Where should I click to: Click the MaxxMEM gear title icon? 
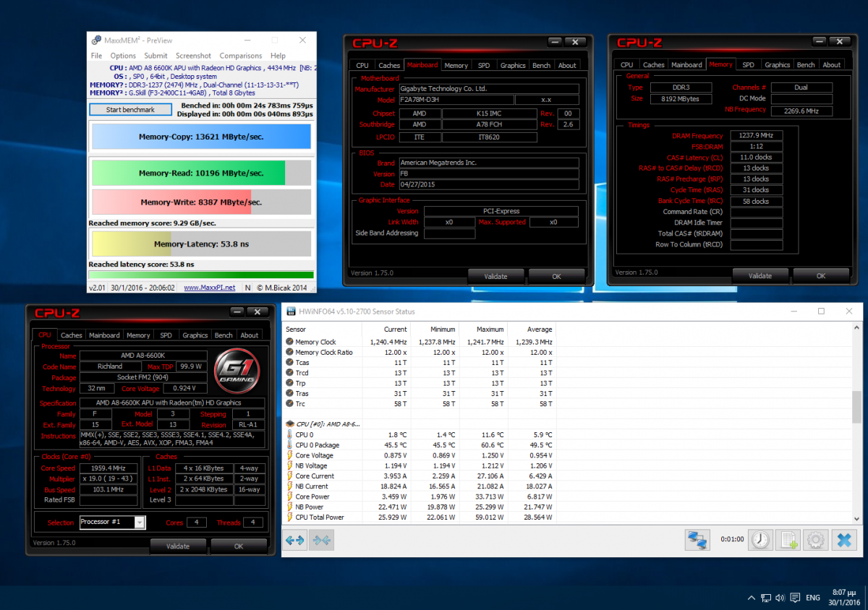click(95, 40)
